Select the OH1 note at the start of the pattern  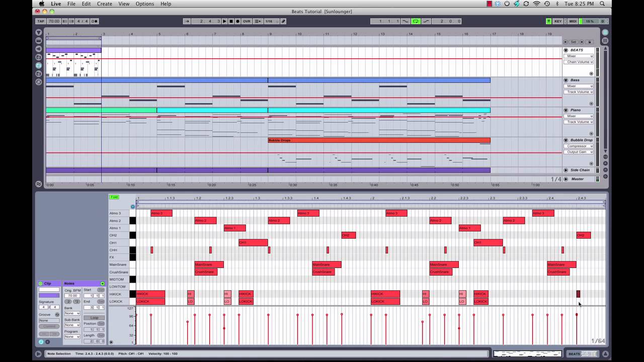253,243
